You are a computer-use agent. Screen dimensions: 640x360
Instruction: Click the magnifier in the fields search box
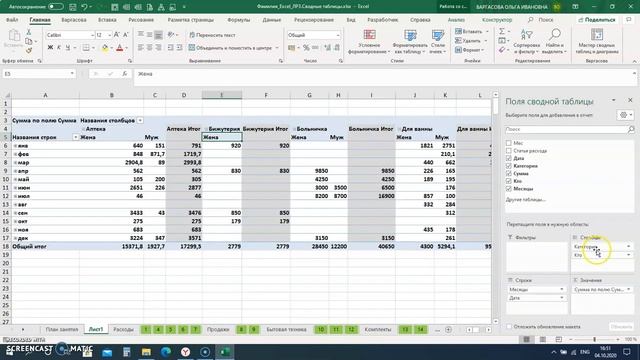[631, 129]
